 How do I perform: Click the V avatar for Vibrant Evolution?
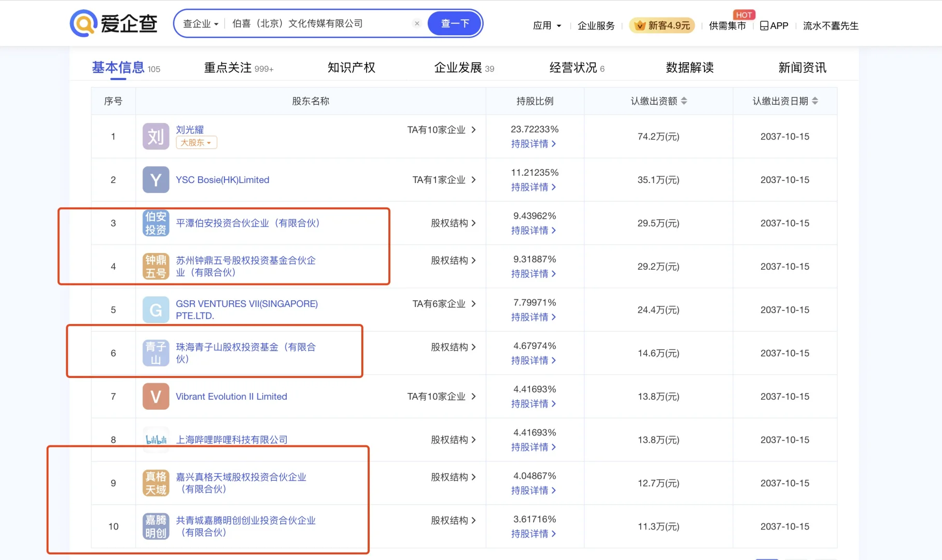point(156,397)
